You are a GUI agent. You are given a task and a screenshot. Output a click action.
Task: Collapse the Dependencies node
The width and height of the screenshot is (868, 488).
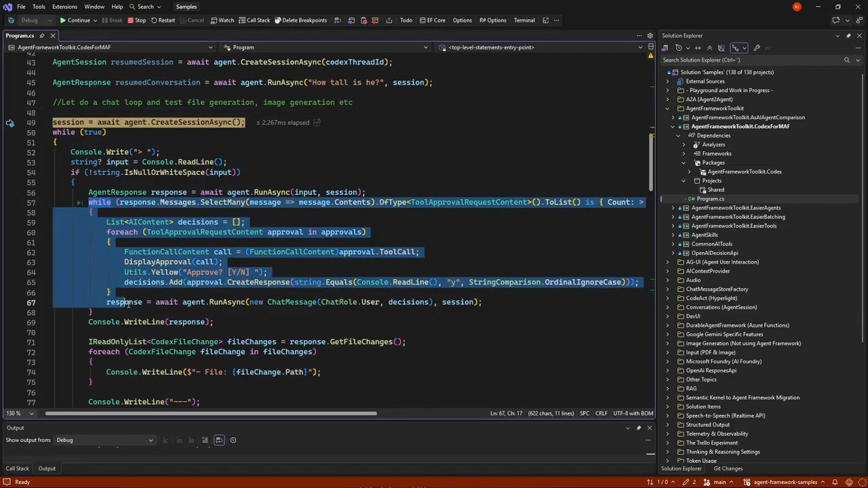[678, 136]
